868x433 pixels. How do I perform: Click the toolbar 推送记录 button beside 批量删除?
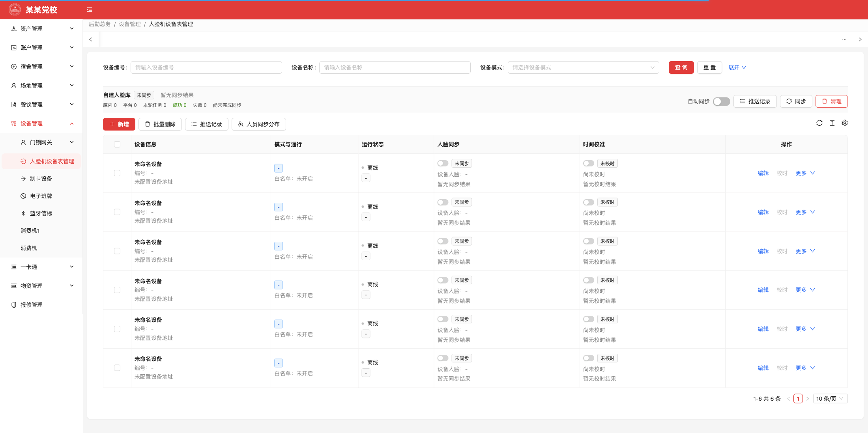click(206, 124)
